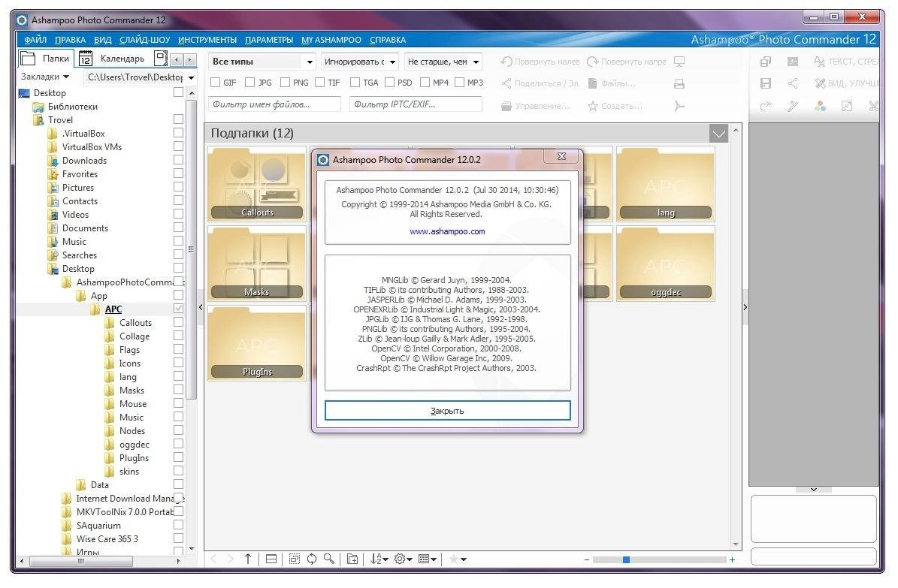The image size is (898, 588).
Task: Open the ПРАВКА menu
Action: 71,40
